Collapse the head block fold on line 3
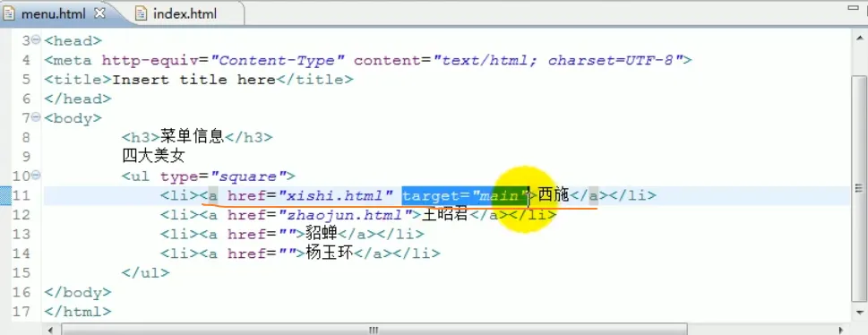This screenshot has width=868, height=335. [36, 40]
